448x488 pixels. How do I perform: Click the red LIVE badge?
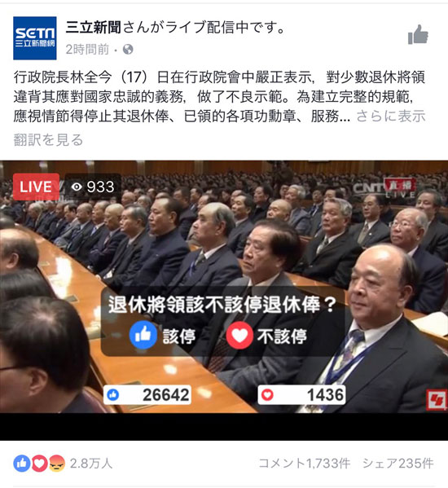tap(36, 187)
